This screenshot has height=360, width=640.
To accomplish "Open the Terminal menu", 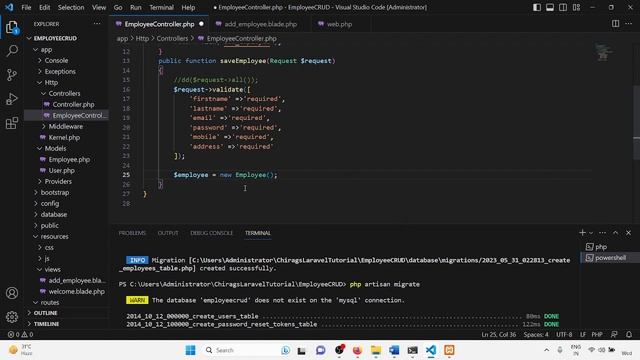I will [161, 7].
